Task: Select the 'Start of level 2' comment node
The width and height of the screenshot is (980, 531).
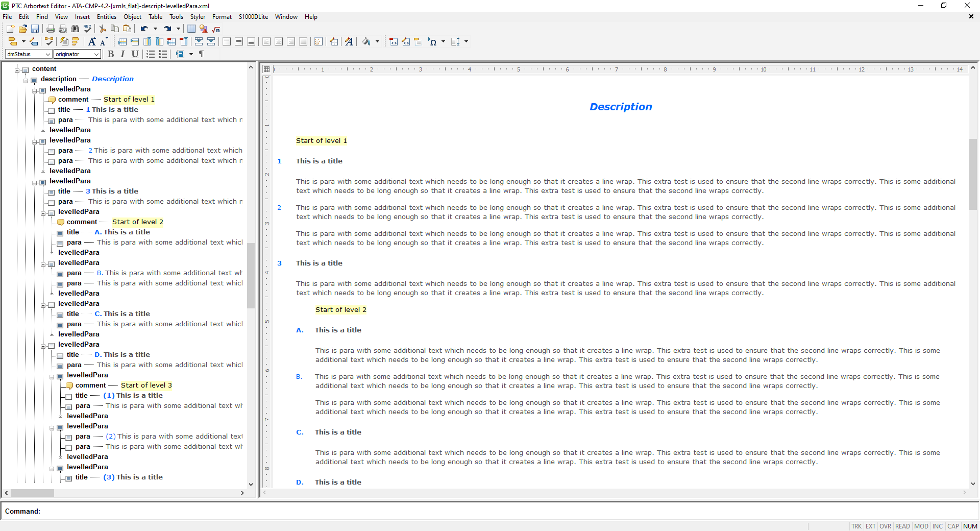Action: tap(138, 222)
